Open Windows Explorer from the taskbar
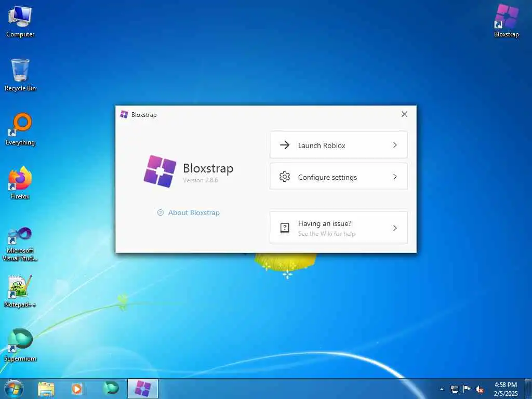This screenshot has width=532, height=399. [x=46, y=389]
